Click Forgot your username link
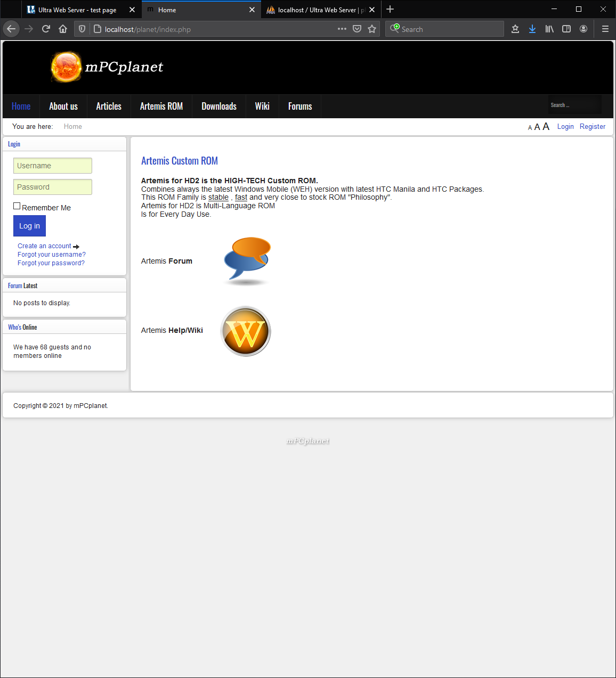The height and width of the screenshot is (678, 616). pos(52,255)
